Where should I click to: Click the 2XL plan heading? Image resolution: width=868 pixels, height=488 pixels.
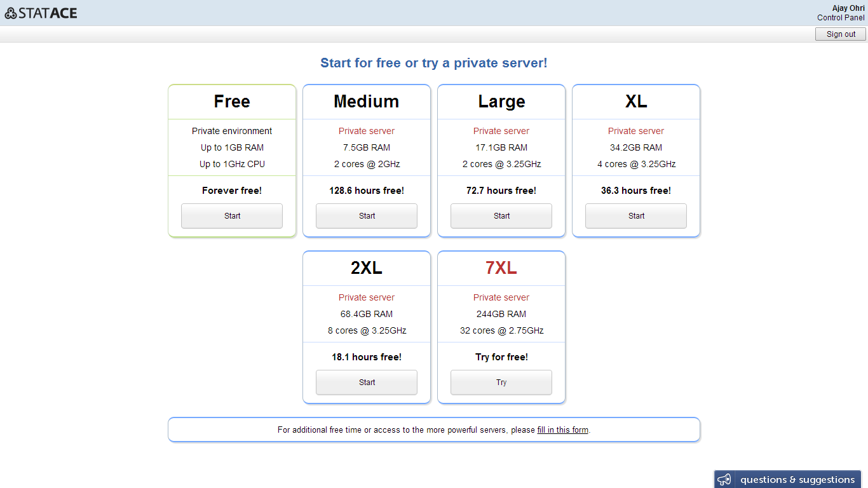367,268
